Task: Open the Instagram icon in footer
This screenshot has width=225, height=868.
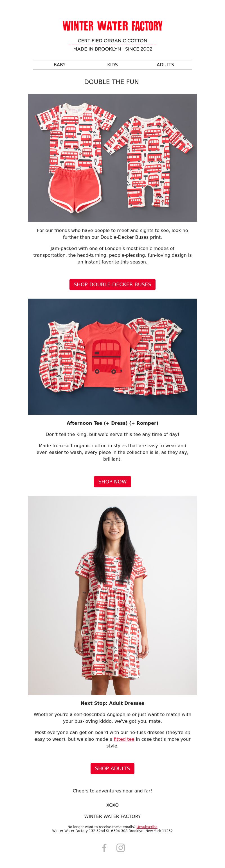Action: pyautogui.click(x=121, y=847)
